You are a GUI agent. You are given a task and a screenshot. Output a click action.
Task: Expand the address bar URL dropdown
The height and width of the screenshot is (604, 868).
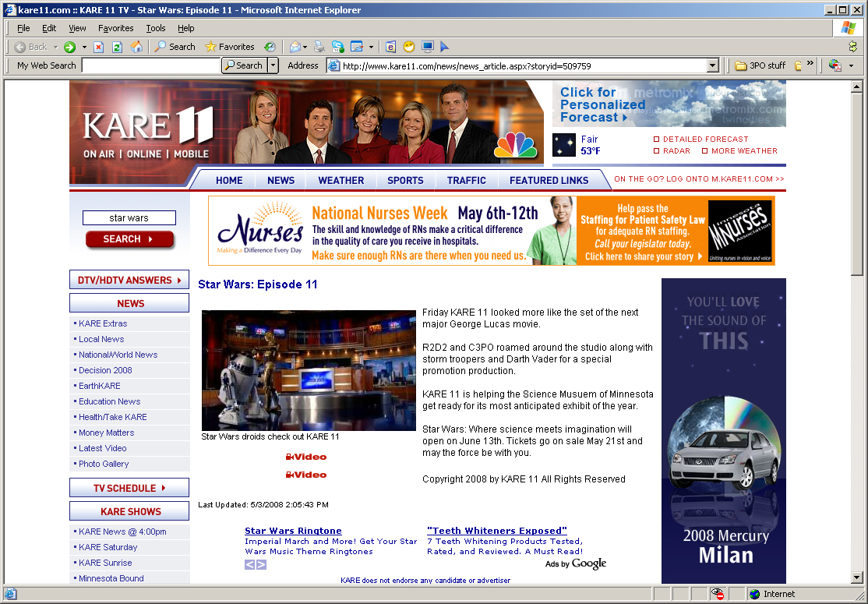(x=712, y=66)
